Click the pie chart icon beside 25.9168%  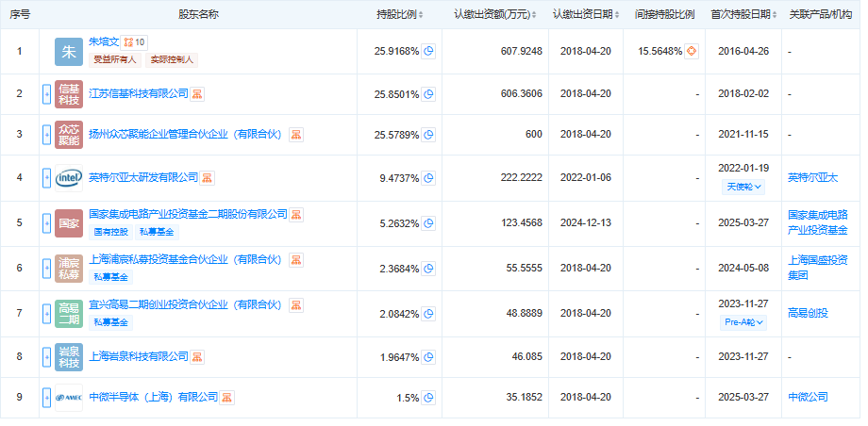[428, 51]
